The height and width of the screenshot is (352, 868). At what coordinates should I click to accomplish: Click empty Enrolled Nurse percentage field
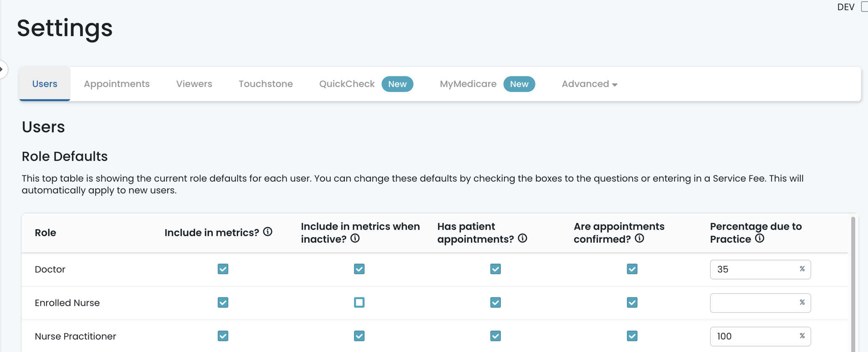[x=753, y=303]
